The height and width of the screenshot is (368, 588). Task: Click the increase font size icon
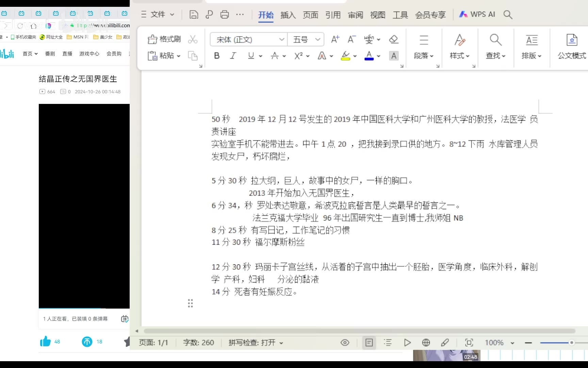tap(335, 40)
